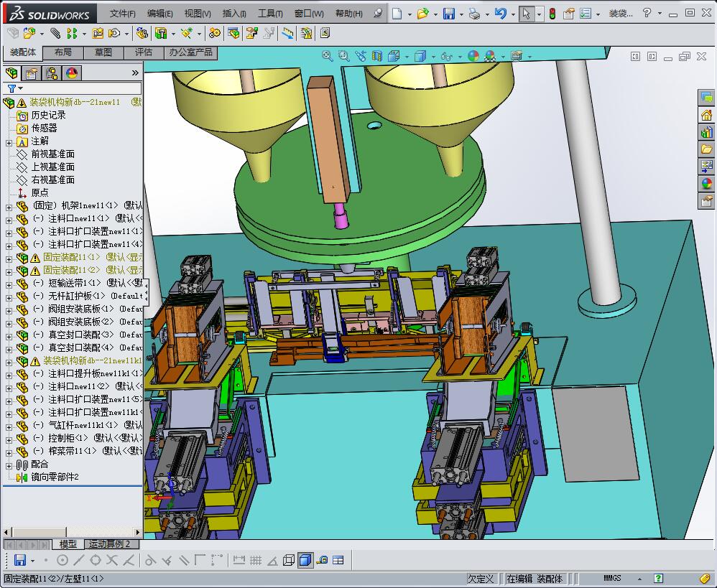Toggle the pushpin next to Help menu
The image size is (717, 588).
[378, 13]
